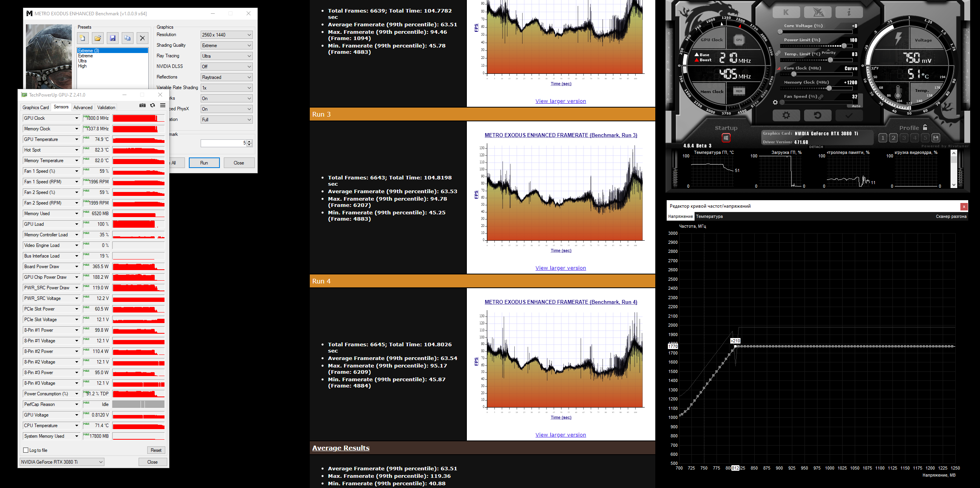Save the benchmark preset with the floppy-disk icon

pyautogui.click(x=113, y=38)
